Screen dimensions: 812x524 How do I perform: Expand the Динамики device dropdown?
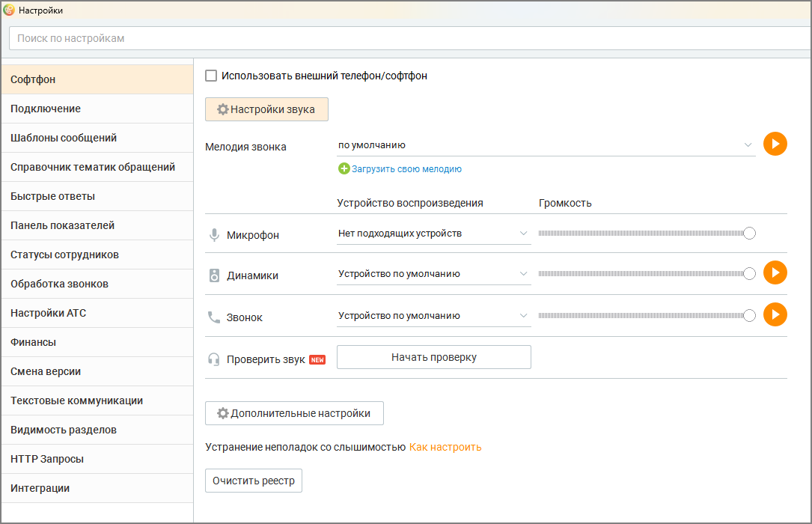point(433,274)
